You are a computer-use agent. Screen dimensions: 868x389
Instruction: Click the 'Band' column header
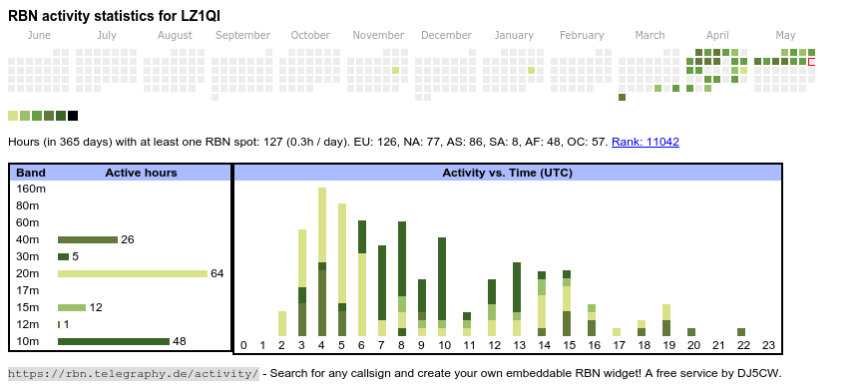(x=31, y=173)
